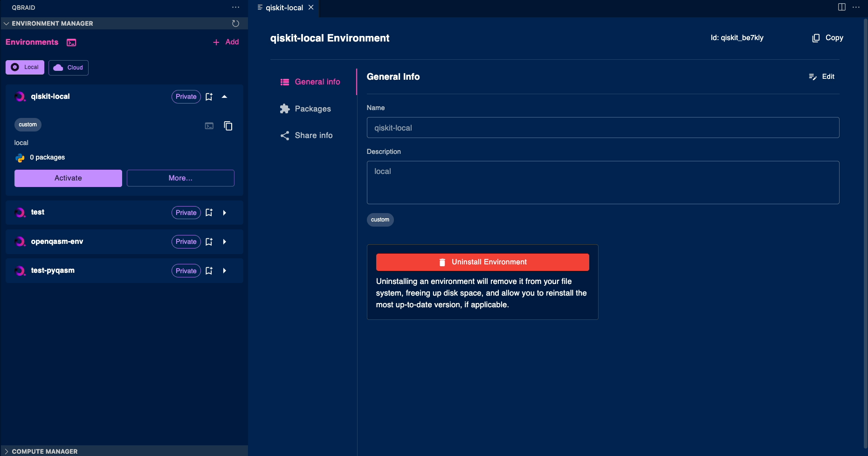Image resolution: width=868 pixels, height=456 pixels.
Task: Refresh the Environment Manager list
Action: pos(235,23)
